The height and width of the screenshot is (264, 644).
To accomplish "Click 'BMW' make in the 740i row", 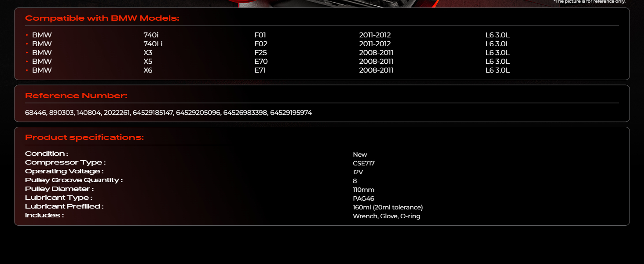I will (x=42, y=35).
